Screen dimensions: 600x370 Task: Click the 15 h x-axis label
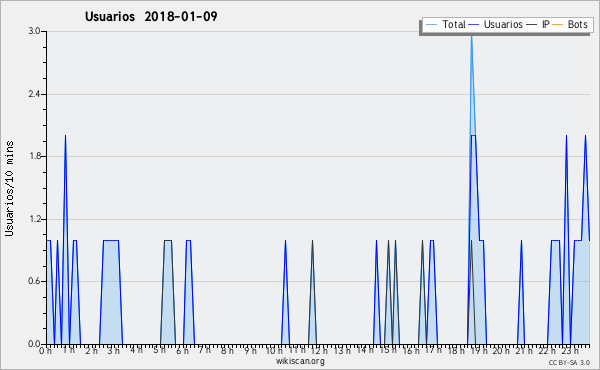click(388, 350)
